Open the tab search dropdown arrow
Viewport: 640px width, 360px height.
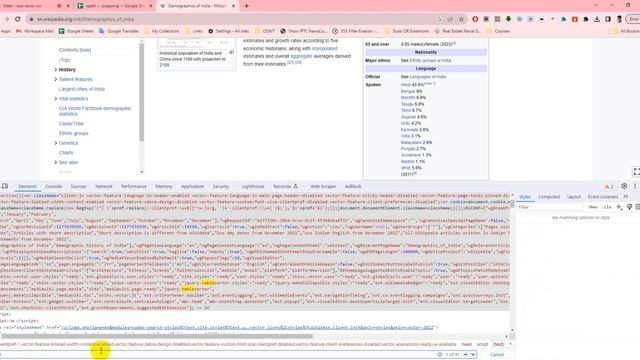(596, 6)
